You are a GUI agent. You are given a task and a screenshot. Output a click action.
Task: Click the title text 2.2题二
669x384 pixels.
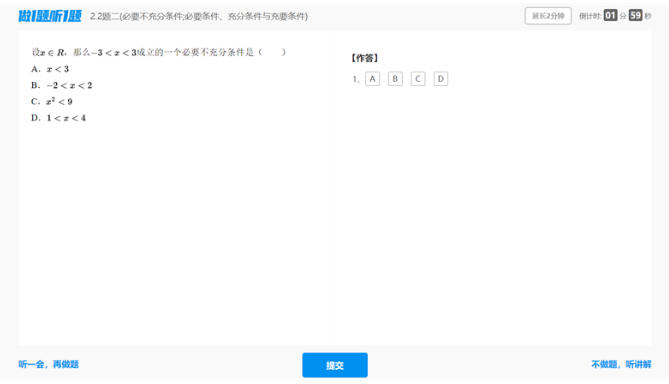[x=104, y=16]
